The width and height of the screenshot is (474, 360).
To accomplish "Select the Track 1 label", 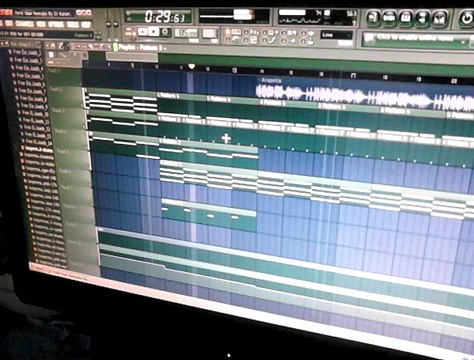I will 64,78.
